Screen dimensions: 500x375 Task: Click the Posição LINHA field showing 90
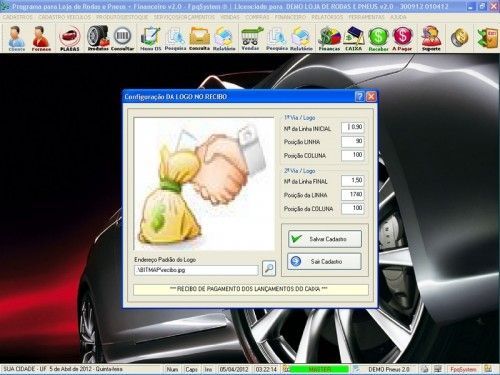coord(353,142)
